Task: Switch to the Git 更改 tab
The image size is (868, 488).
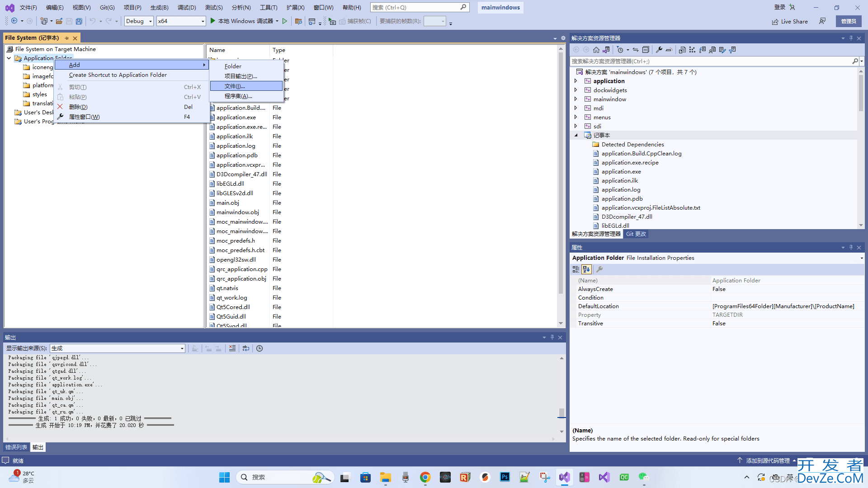Action: click(x=636, y=234)
